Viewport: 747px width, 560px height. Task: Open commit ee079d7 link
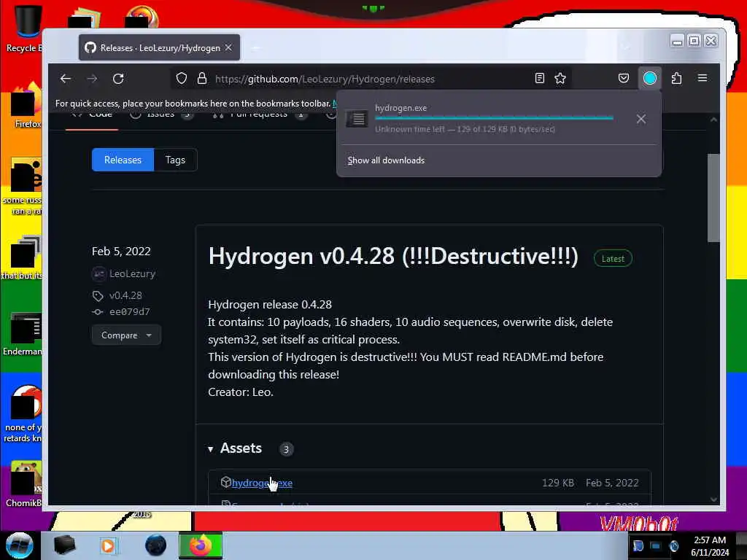(x=130, y=311)
